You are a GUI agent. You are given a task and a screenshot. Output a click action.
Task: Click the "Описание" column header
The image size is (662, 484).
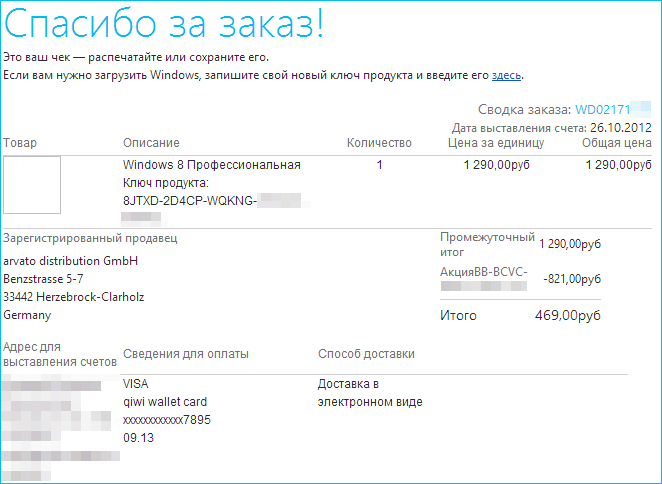click(151, 143)
